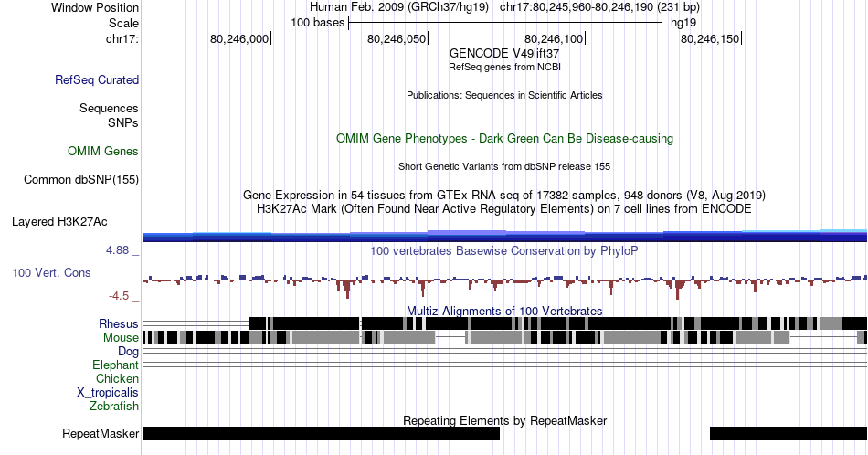Select the Rhesus alignment row label
The width and height of the screenshot is (868, 455).
(x=119, y=323)
